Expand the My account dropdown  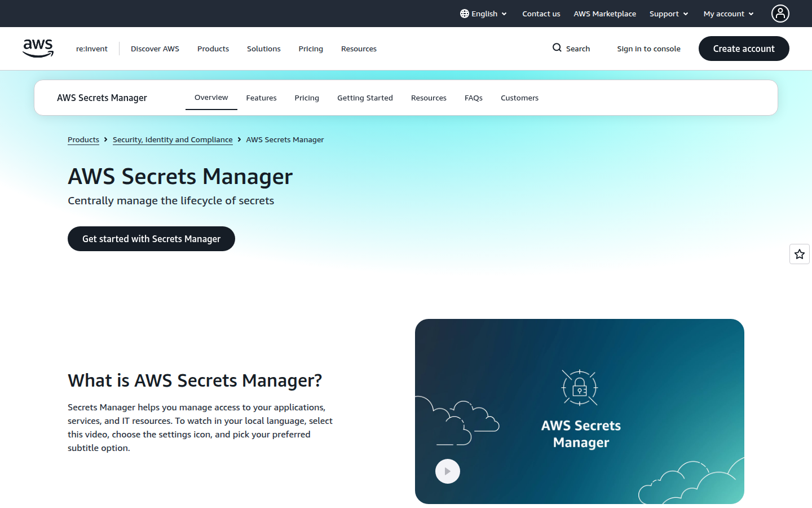[x=729, y=14]
